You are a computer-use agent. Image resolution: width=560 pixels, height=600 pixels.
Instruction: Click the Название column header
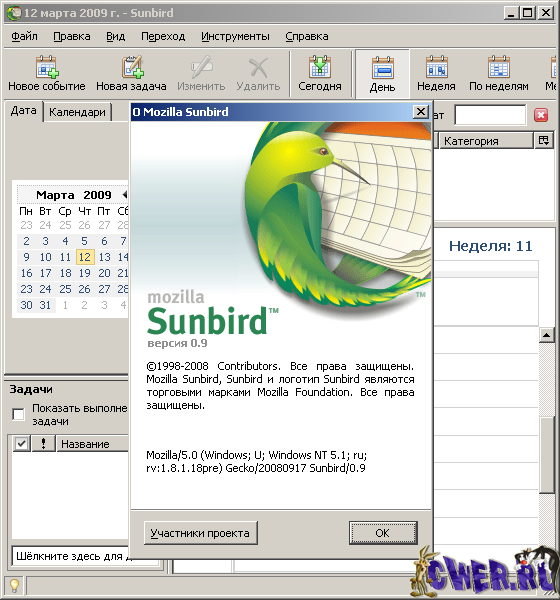(x=92, y=444)
